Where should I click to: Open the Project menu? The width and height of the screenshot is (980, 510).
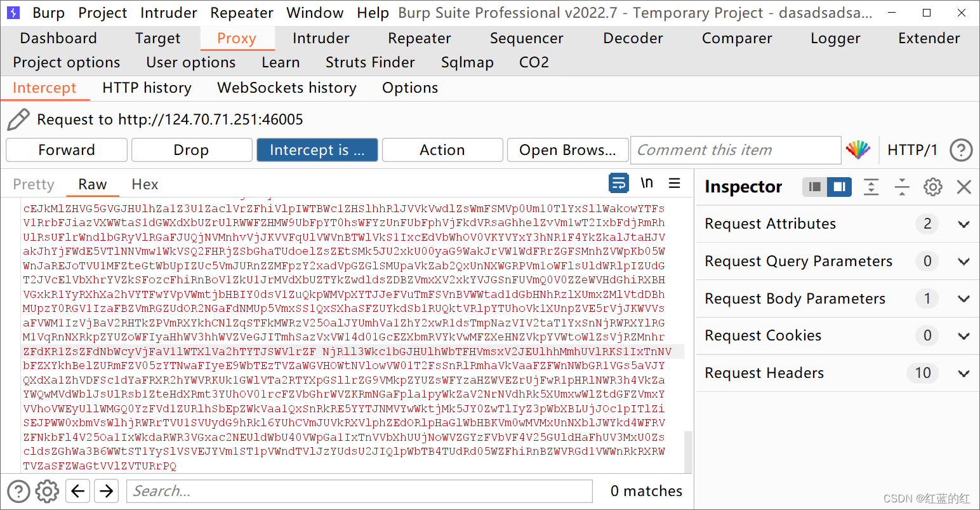(102, 13)
